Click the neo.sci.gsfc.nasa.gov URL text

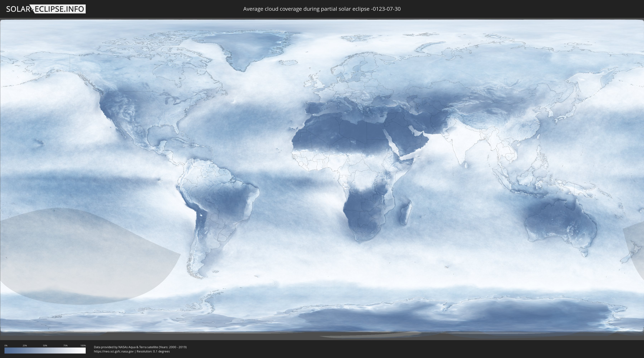(x=114, y=351)
